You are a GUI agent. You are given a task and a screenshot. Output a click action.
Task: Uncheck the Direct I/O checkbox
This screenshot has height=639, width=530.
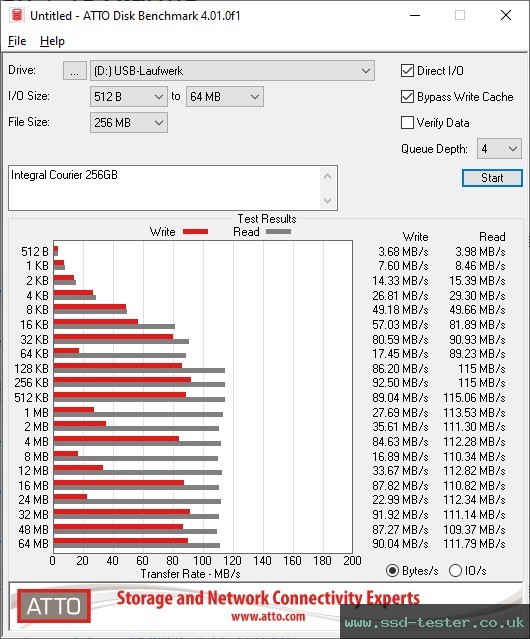coord(407,71)
